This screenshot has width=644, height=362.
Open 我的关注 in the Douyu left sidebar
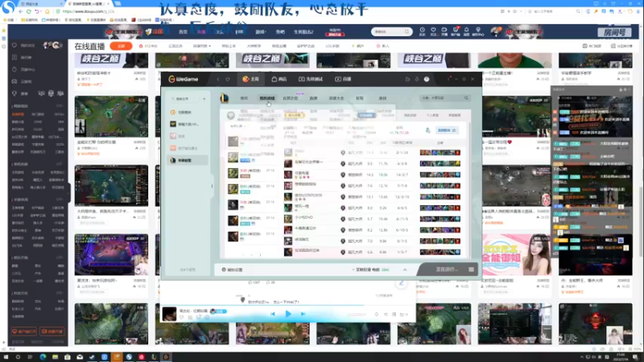click(27, 45)
